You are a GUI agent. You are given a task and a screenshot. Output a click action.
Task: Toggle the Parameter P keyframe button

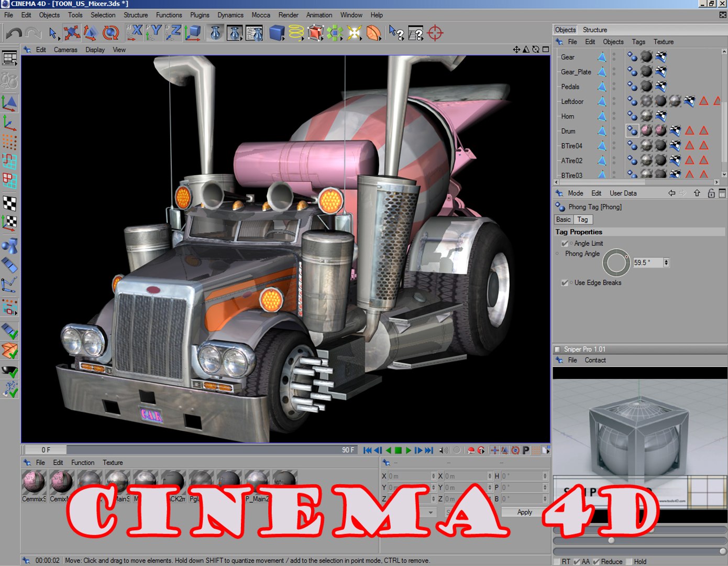pos(526,450)
